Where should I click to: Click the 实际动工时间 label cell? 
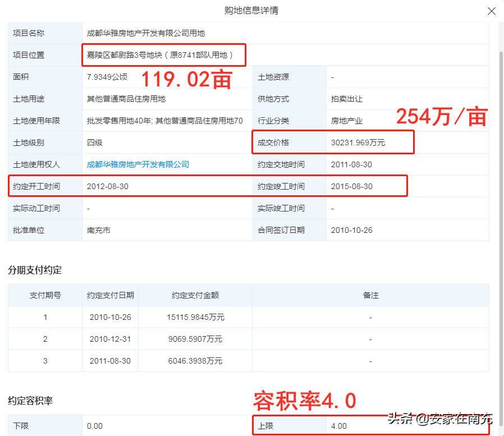click(45, 208)
